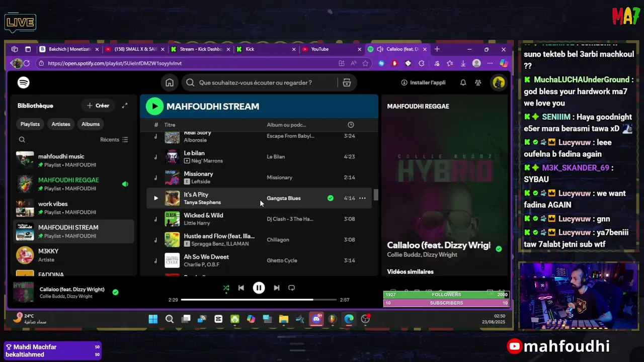Open Discord from the taskbar
The image size is (644, 362).
(316, 319)
